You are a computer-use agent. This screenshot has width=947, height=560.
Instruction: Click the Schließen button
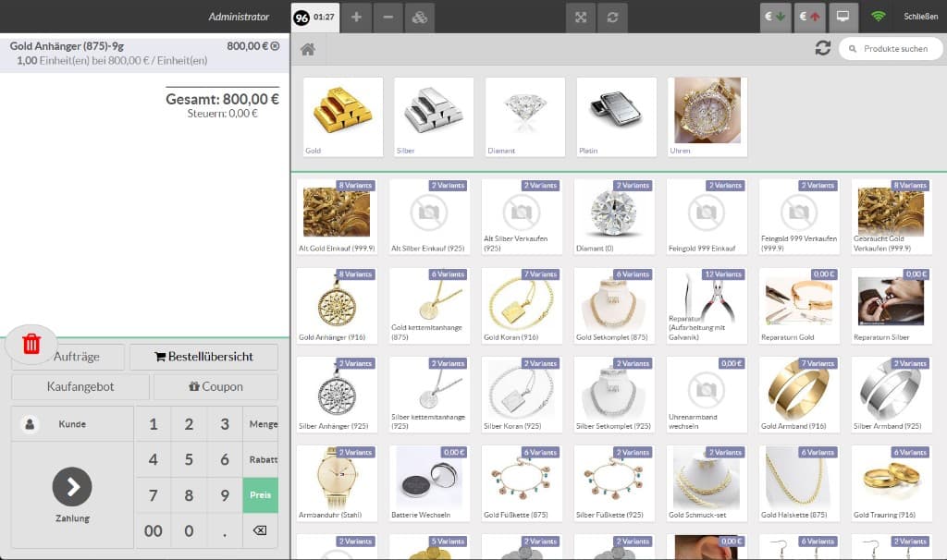pyautogui.click(x=920, y=17)
